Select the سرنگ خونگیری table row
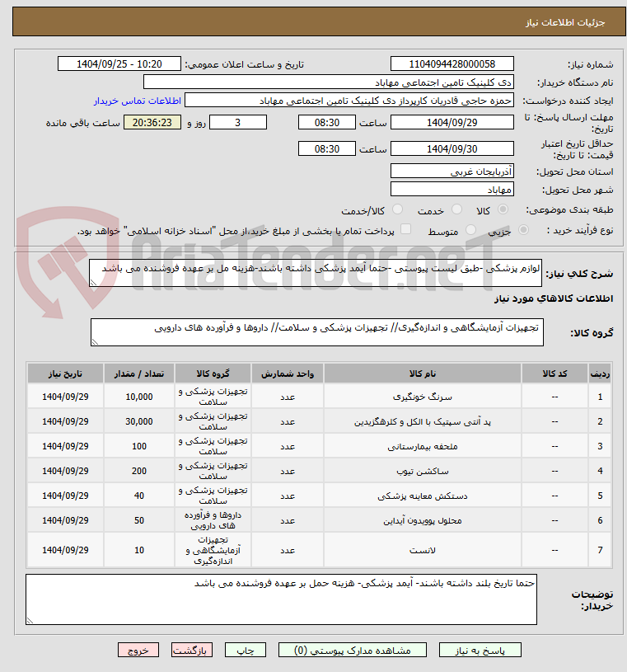Viewport: 627px width, 672px height. click(319, 397)
